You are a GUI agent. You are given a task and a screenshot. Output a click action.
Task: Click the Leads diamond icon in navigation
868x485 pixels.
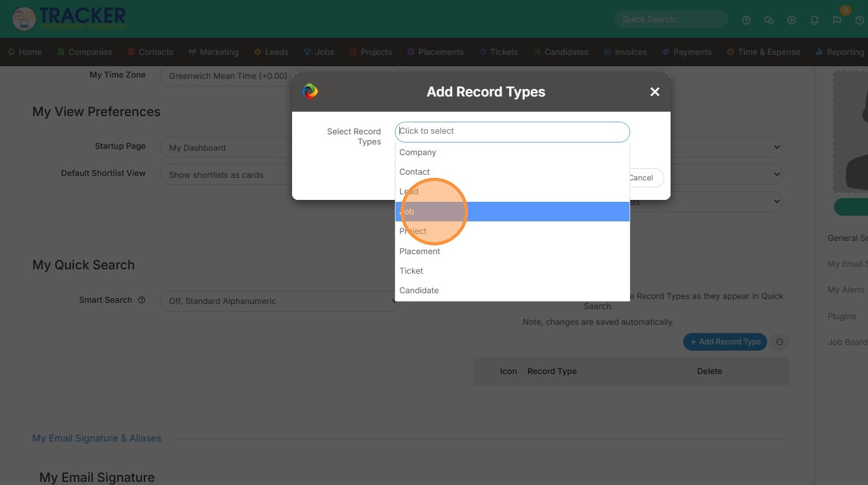[257, 52]
